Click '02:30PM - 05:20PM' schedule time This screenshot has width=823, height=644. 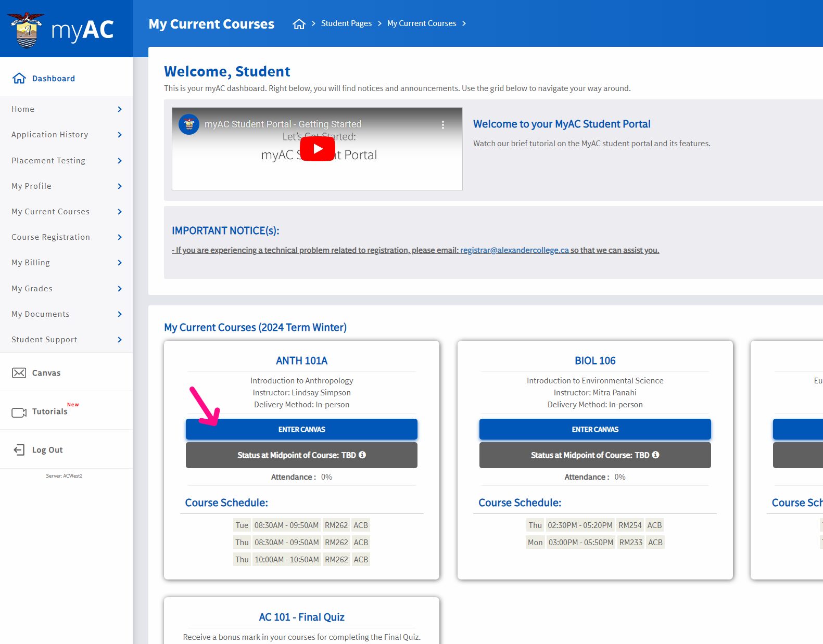click(x=580, y=525)
